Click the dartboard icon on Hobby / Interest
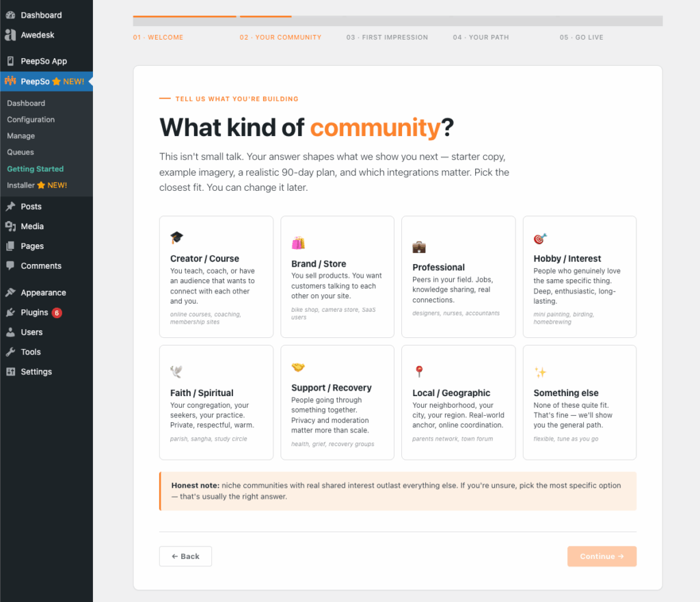The height and width of the screenshot is (602, 700). (x=540, y=238)
